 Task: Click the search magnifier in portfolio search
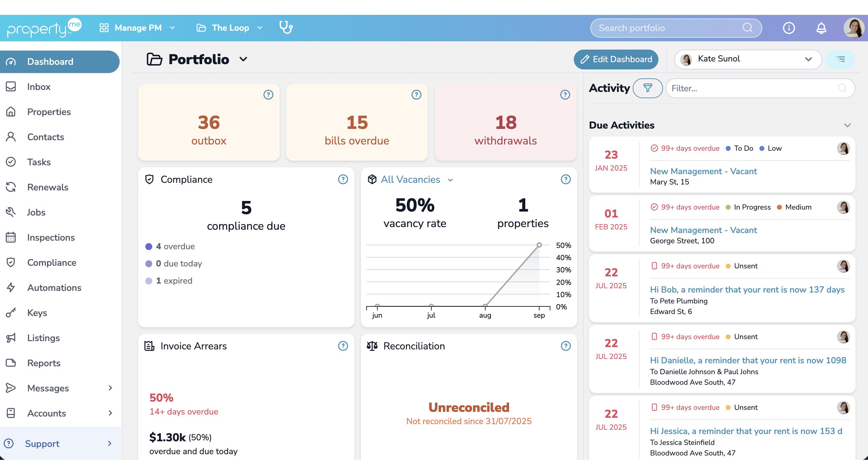[747, 28]
